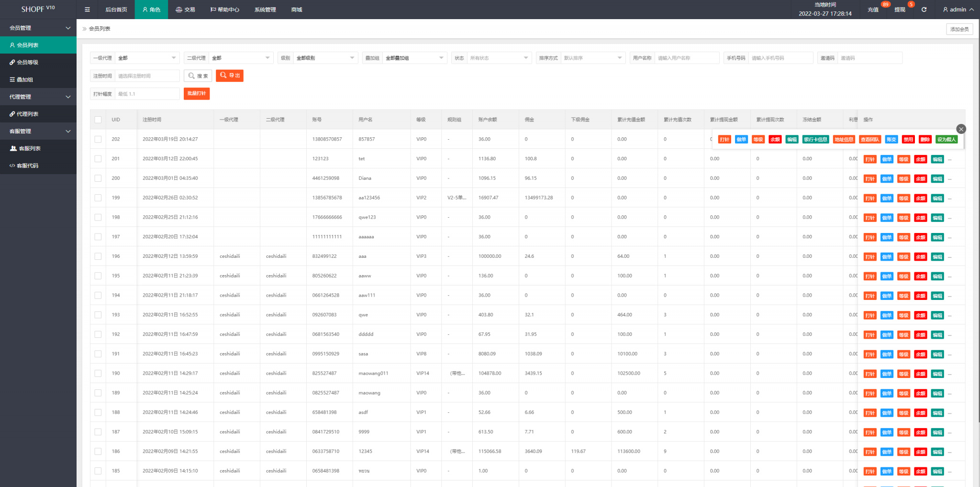
Task: Open 会员等级 in the sidebar
Action: (28, 62)
